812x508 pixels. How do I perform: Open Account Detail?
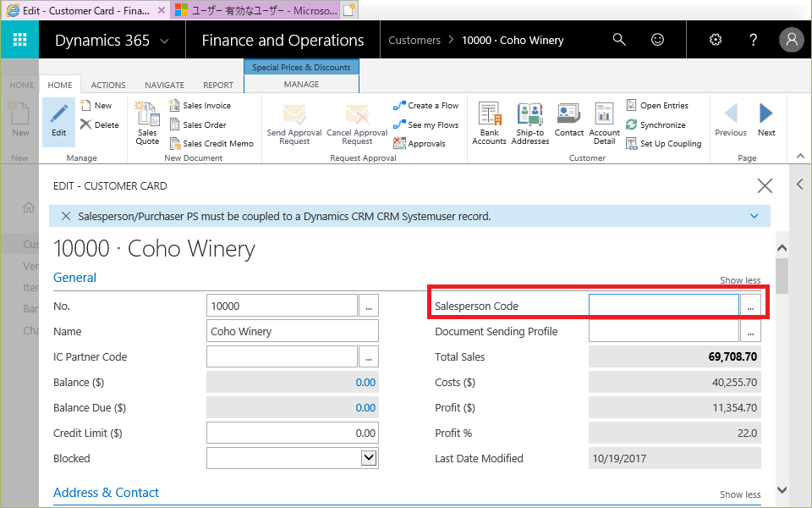(604, 124)
